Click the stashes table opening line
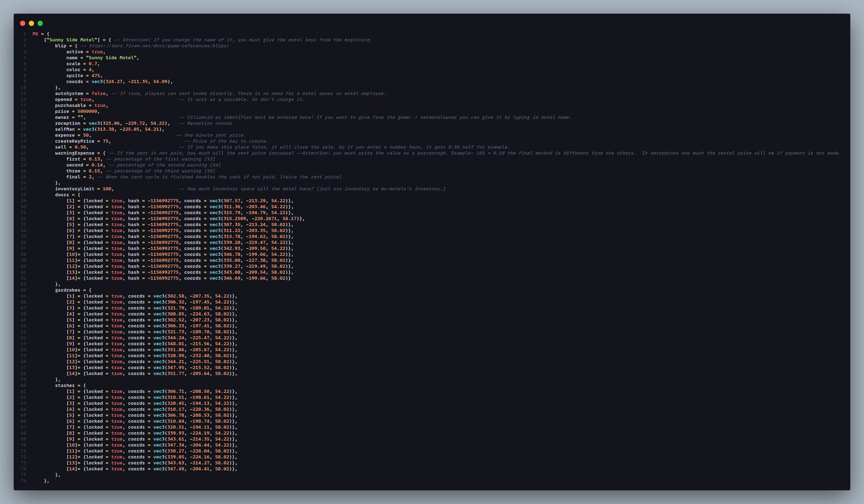 coord(70,385)
